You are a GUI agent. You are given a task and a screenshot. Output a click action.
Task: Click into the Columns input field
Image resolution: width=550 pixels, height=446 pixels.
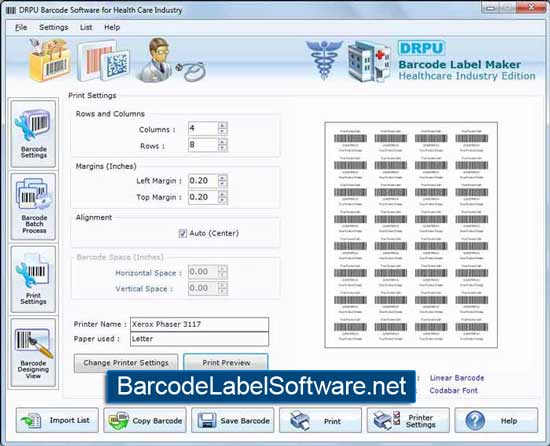(203, 128)
